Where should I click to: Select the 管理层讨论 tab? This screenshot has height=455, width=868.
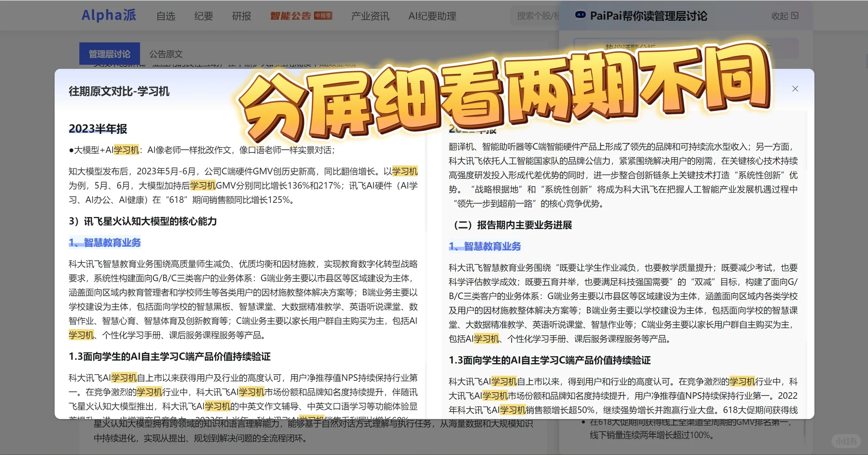tap(109, 54)
